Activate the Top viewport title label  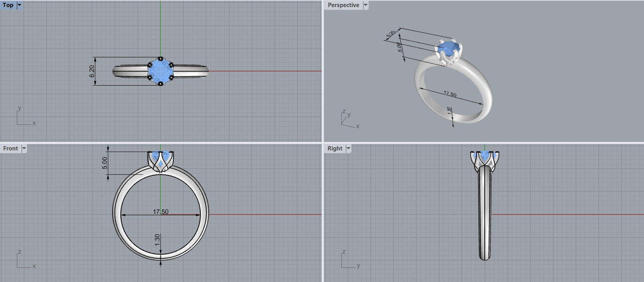tap(8, 5)
